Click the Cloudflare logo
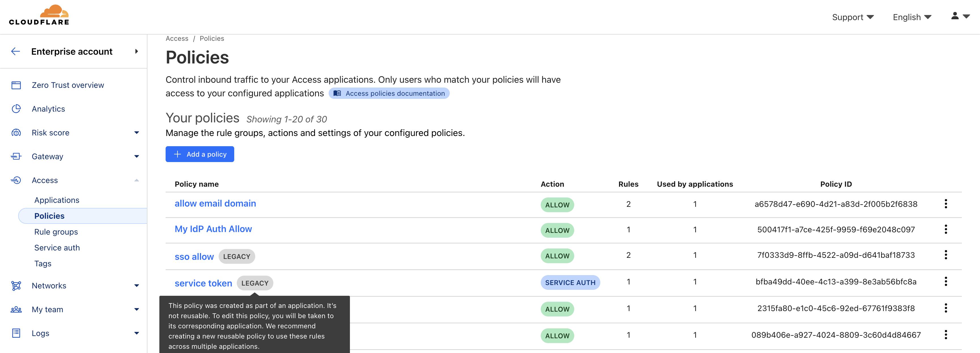This screenshot has width=980, height=353. tap(39, 15)
